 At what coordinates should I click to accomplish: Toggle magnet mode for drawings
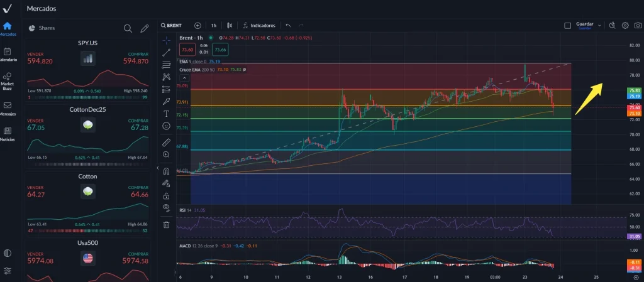(x=166, y=171)
